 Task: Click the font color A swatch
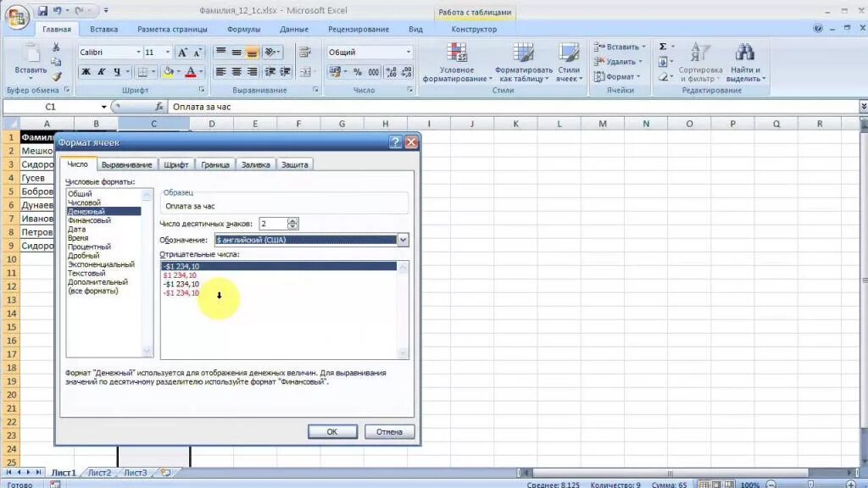[x=191, y=72]
